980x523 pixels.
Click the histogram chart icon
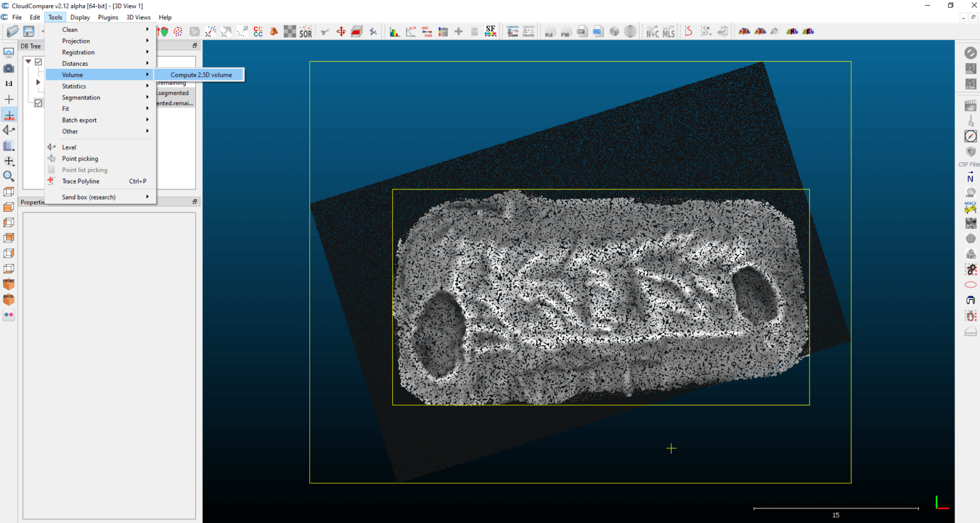[394, 32]
